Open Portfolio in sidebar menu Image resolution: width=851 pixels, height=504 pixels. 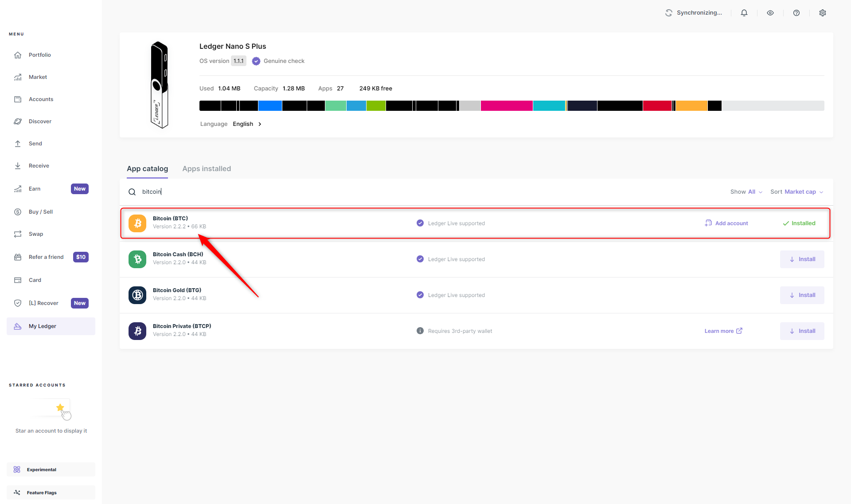39,55
